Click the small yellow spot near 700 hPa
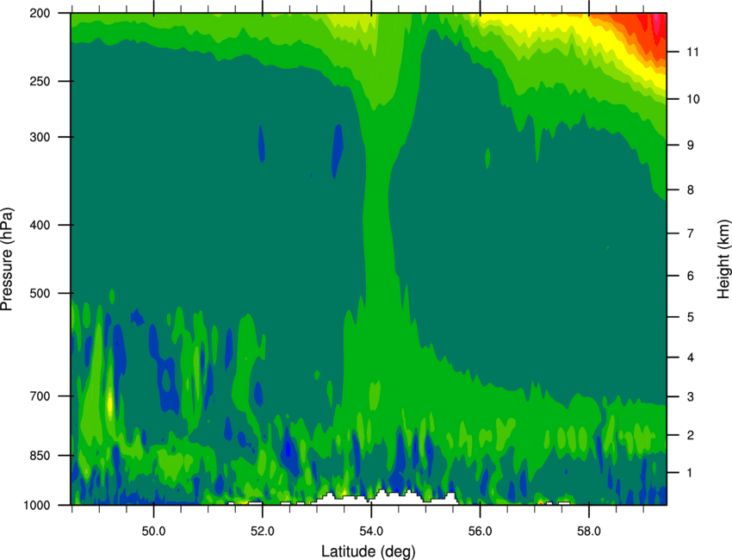The height and width of the screenshot is (560, 732). tap(110, 403)
